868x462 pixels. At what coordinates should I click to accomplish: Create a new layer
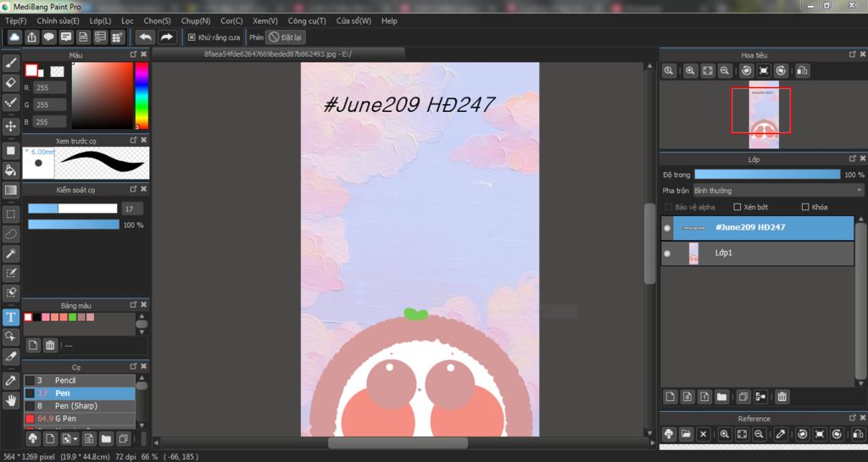[670, 396]
